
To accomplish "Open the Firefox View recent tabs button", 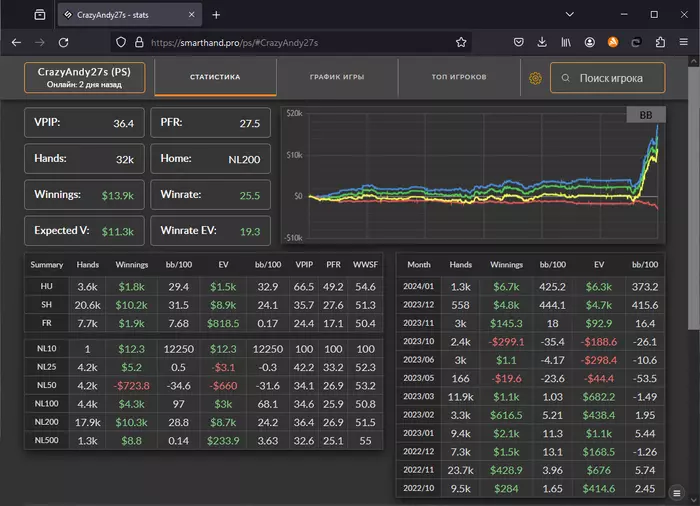I will tap(39, 15).
